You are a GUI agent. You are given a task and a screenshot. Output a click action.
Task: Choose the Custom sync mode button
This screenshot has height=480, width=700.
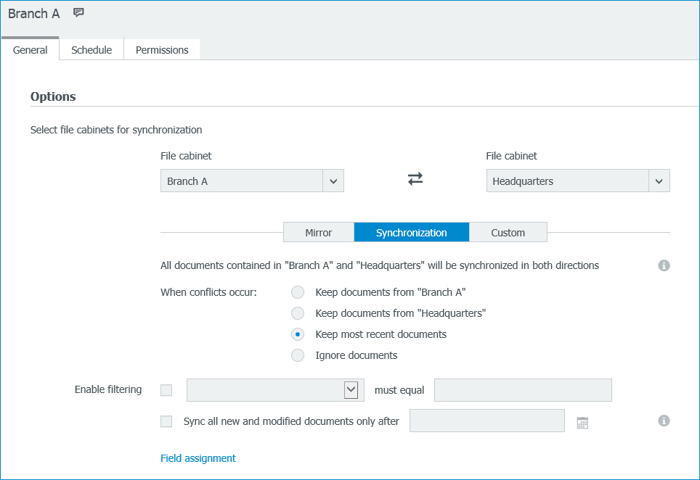[x=507, y=232]
